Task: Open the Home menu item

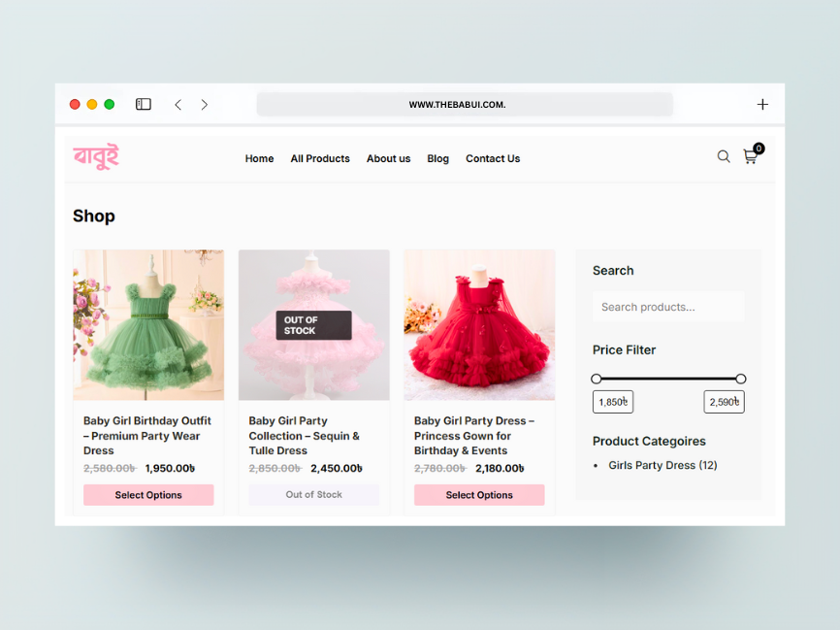Action: [x=259, y=158]
